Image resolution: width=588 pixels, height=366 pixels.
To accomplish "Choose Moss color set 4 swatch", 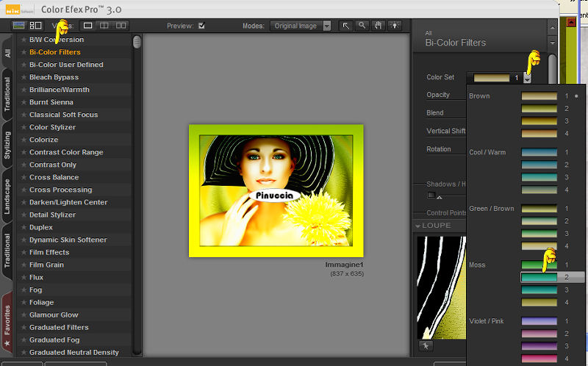I will click(x=539, y=302).
